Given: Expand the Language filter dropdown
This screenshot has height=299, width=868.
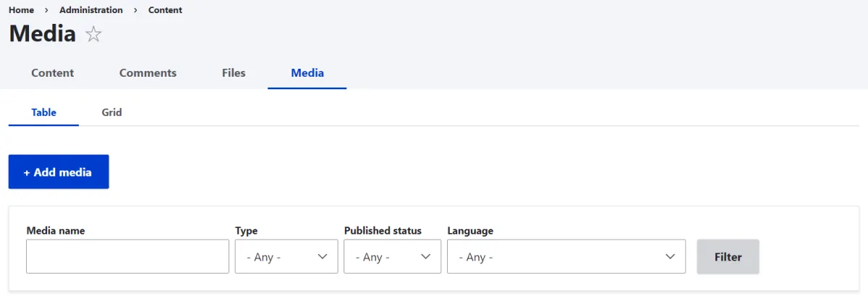Looking at the screenshot, I should (x=566, y=256).
